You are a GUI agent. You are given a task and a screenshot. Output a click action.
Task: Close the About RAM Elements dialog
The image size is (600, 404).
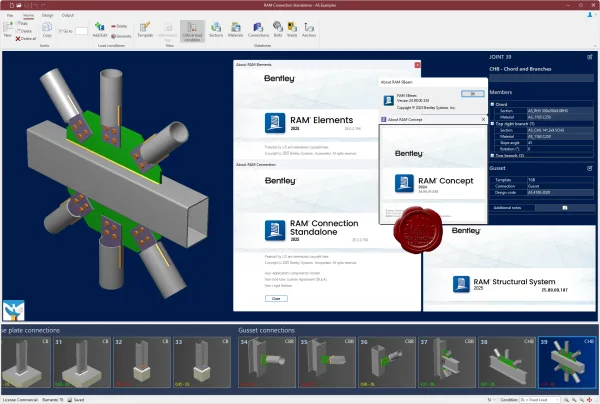(x=417, y=65)
